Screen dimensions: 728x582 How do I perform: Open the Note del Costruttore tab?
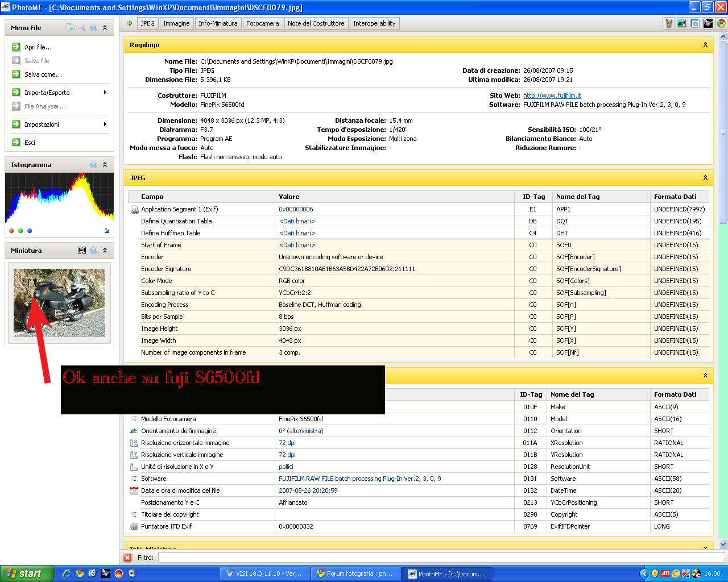tap(316, 23)
